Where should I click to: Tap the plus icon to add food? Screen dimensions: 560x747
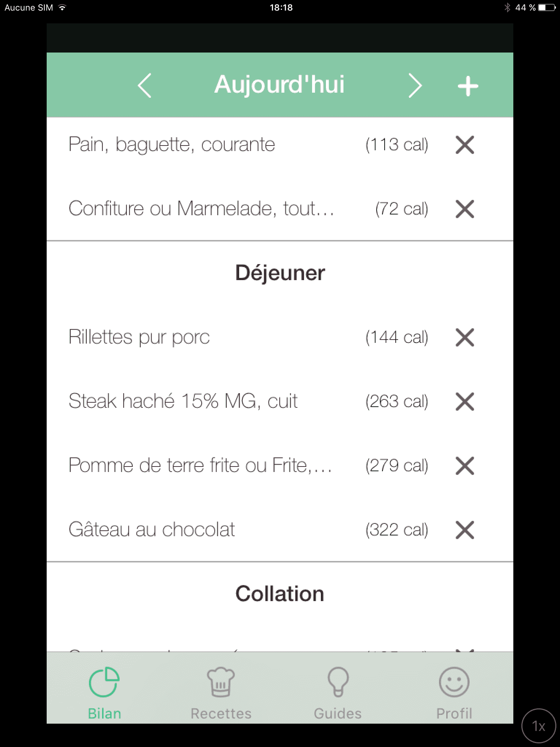click(x=468, y=86)
